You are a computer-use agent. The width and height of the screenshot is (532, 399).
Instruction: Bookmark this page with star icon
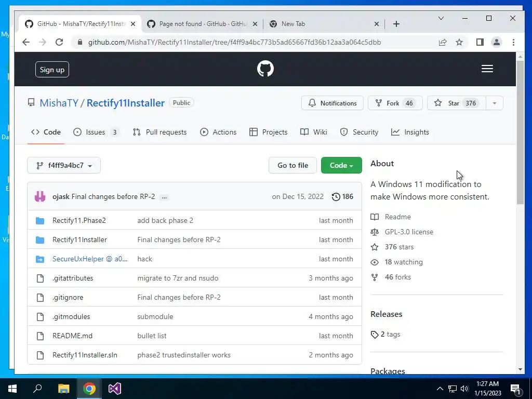pyautogui.click(x=459, y=42)
